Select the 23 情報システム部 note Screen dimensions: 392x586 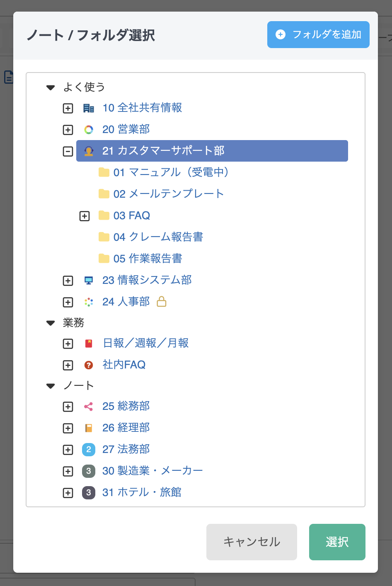pyautogui.click(x=147, y=280)
